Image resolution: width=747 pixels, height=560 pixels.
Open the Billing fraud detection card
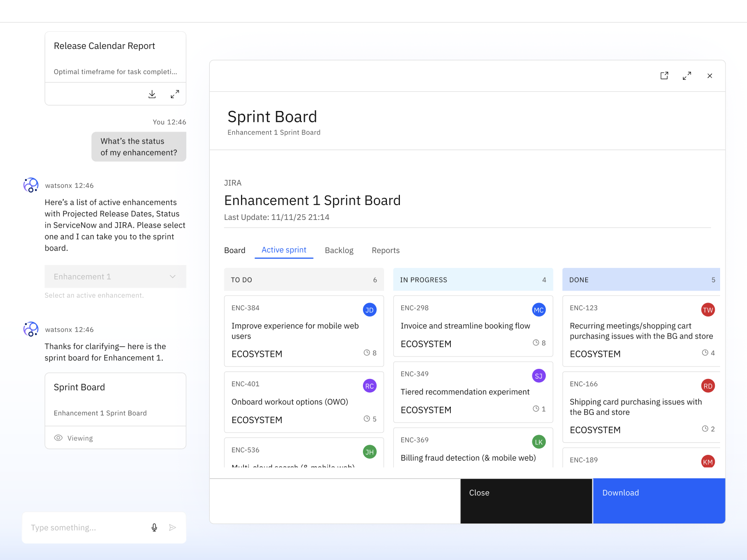[x=473, y=448]
